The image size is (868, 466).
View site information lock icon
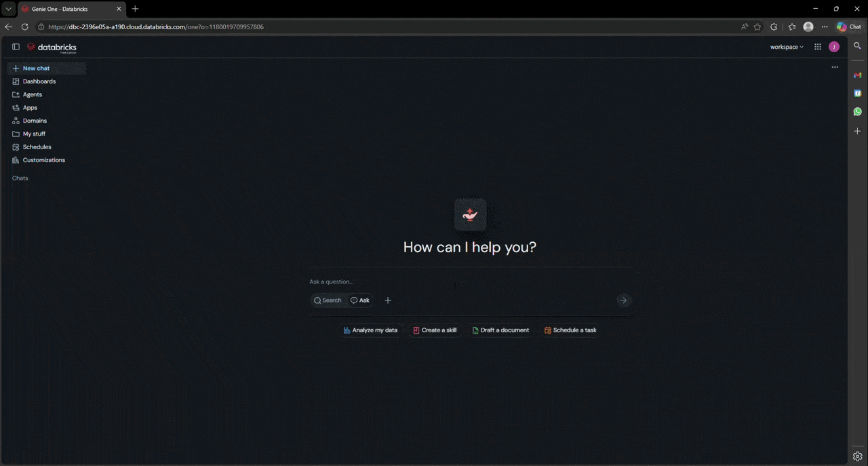coord(41,27)
